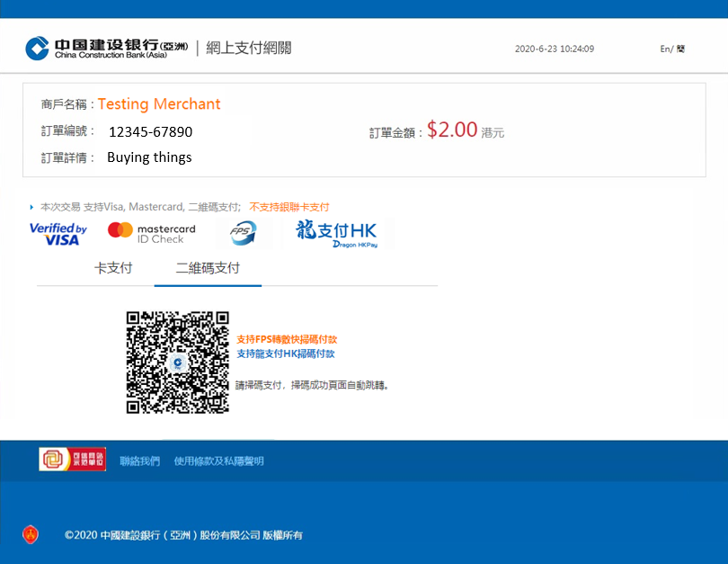Click the red shield emblem in footer
Screen dimensions: 728x564
click(x=31, y=534)
